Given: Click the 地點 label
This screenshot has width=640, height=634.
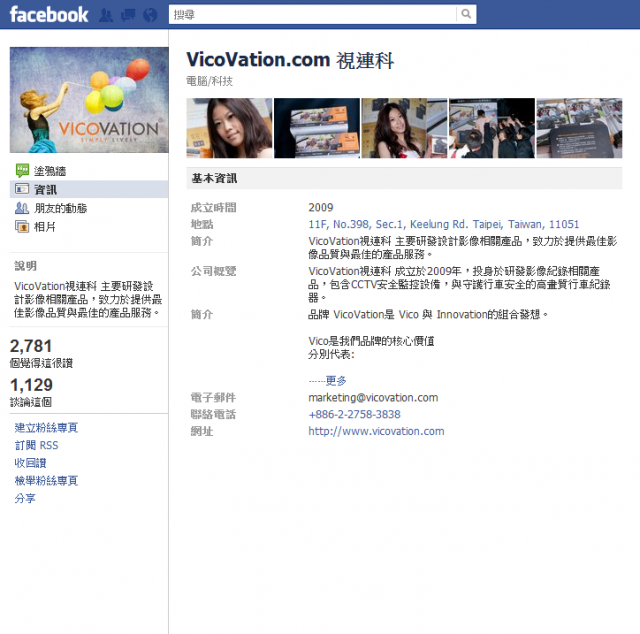Looking at the screenshot, I should [x=202, y=224].
